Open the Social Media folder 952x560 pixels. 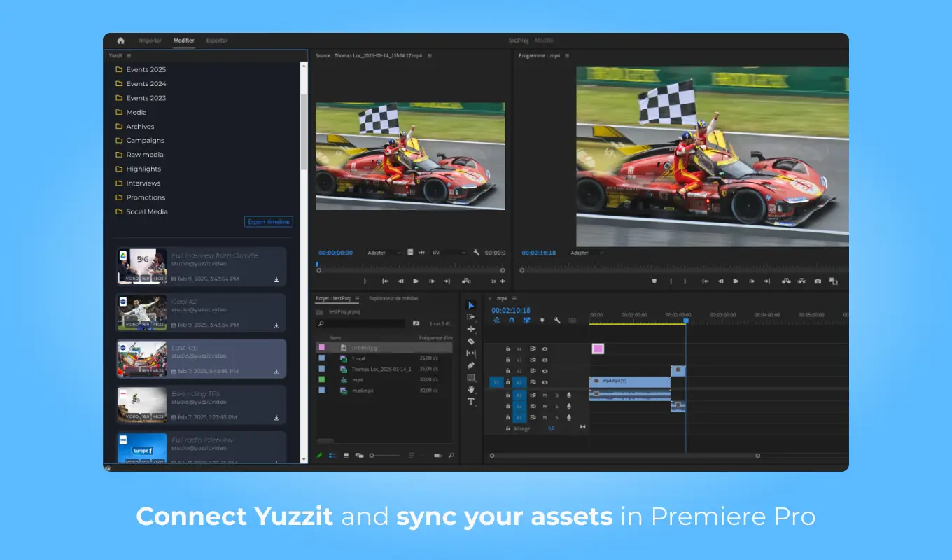[147, 211]
